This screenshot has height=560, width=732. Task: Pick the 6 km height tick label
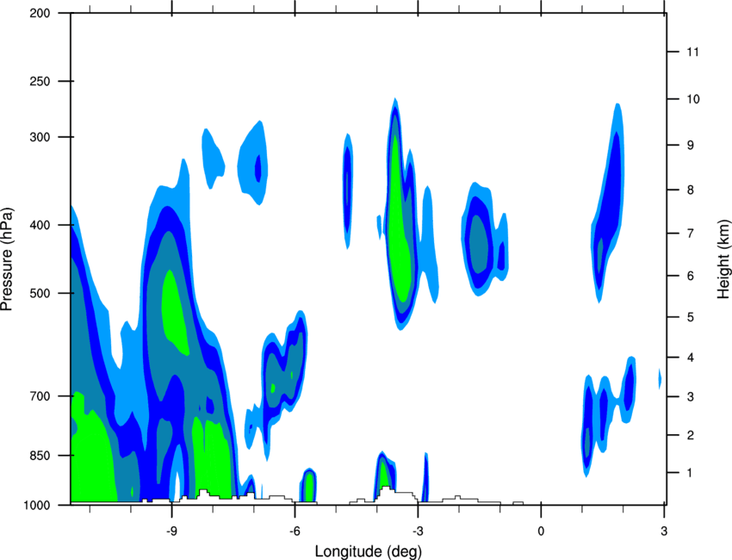(691, 276)
